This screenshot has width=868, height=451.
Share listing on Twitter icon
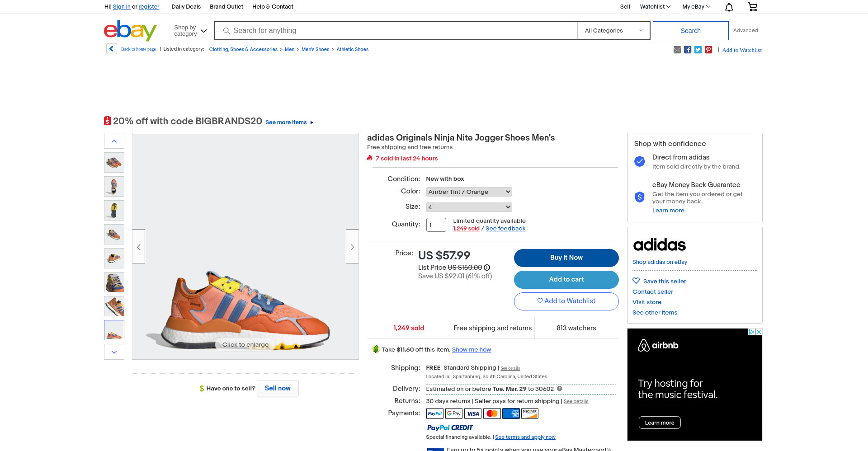698,50
